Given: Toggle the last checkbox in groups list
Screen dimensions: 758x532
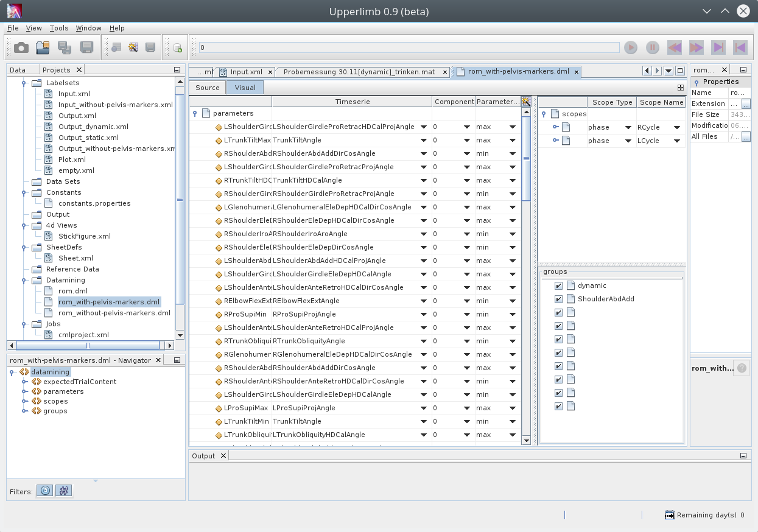Looking at the screenshot, I should (558, 406).
